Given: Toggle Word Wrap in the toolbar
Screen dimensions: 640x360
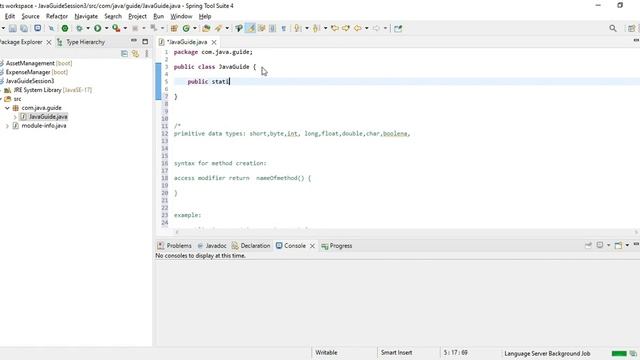Looking at the screenshot, I should (x=261, y=28).
